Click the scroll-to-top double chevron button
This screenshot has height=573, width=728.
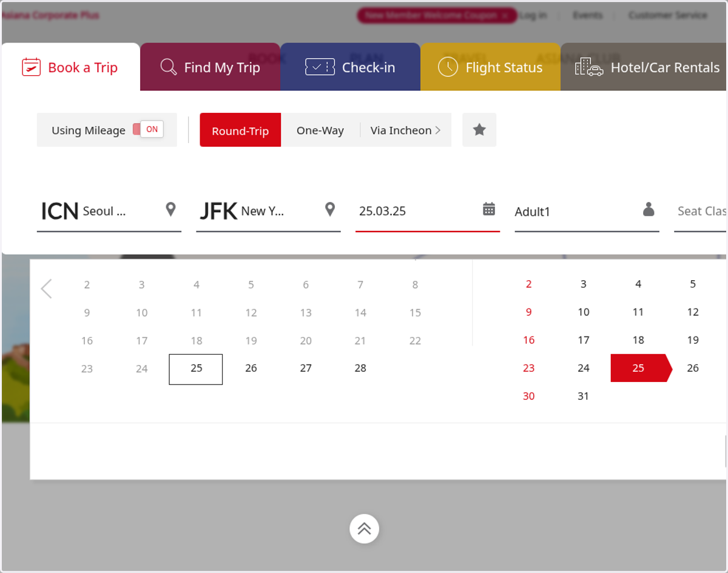pyautogui.click(x=364, y=529)
